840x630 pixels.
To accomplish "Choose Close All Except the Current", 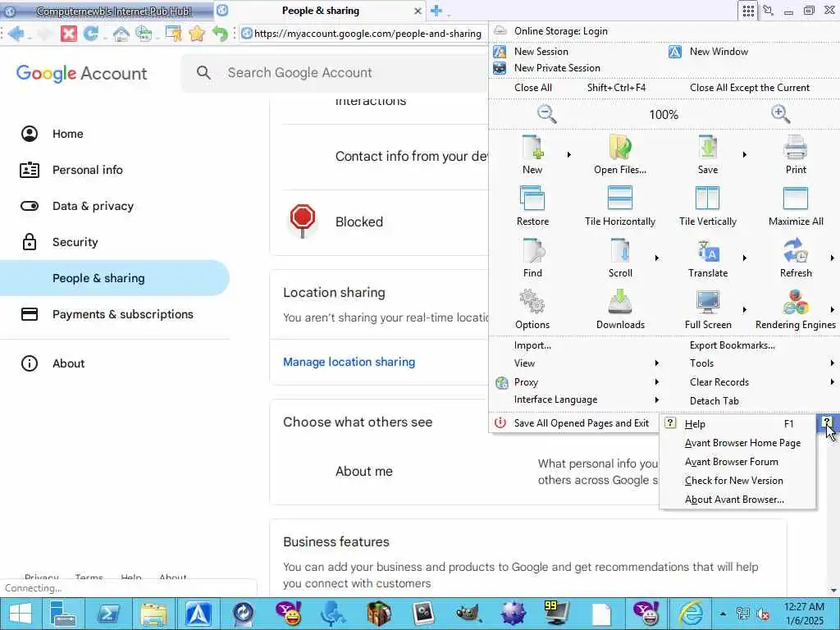I will [x=750, y=87].
